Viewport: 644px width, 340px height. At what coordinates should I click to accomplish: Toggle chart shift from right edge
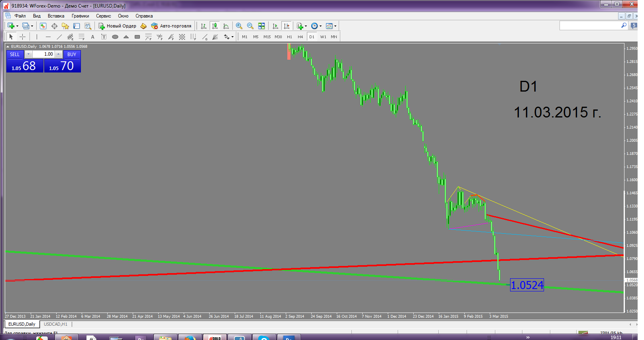[x=287, y=26]
